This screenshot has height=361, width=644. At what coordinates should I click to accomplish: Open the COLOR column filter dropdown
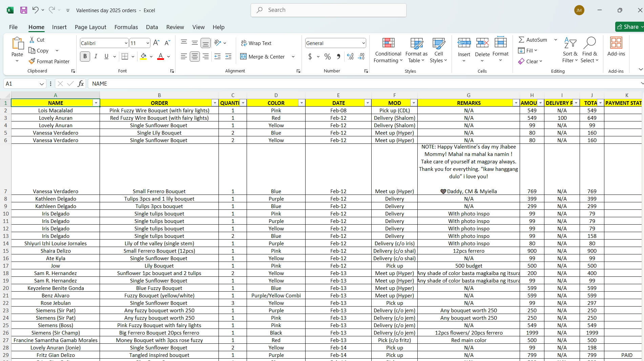302,103
